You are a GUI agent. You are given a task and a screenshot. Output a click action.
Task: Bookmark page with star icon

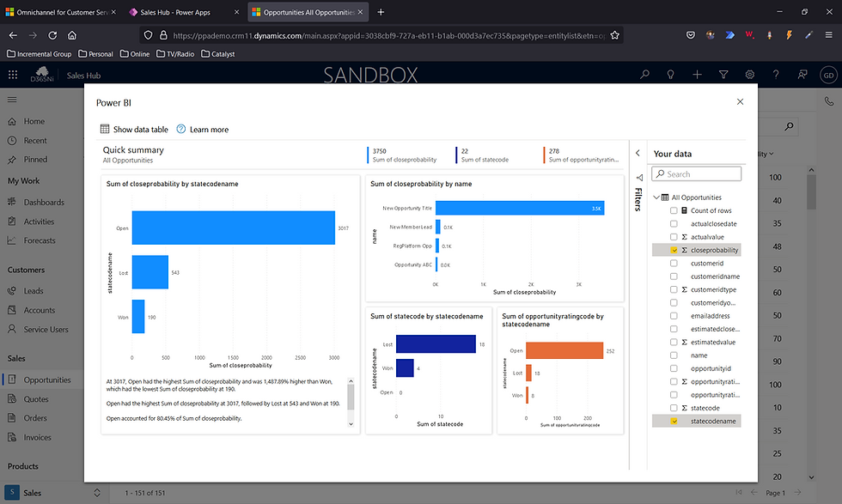pos(615,35)
